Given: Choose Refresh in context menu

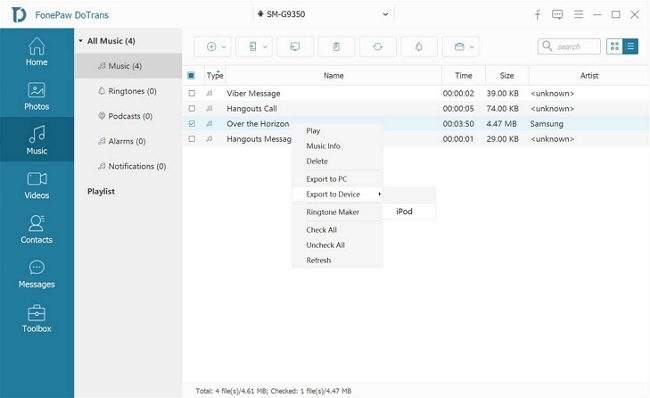Looking at the screenshot, I should coord(337,260).
